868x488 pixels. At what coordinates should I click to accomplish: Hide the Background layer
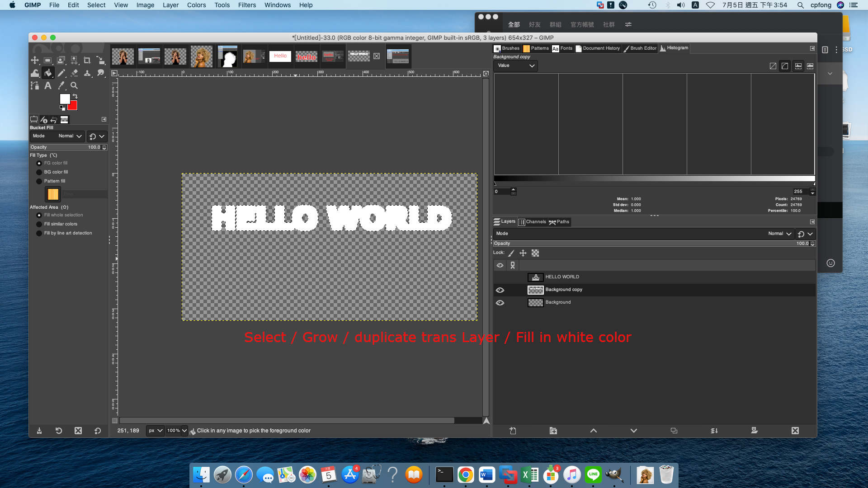[500, 303]
